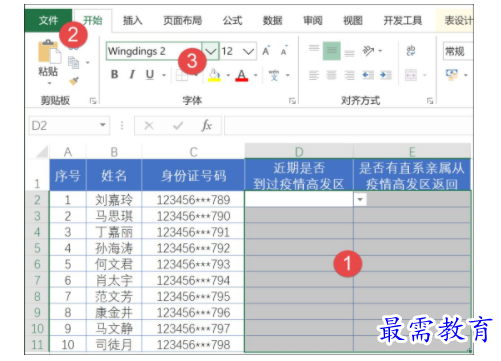Click Merge and Center icon
This screenshot has width=501, height=361.
(411, 75)
